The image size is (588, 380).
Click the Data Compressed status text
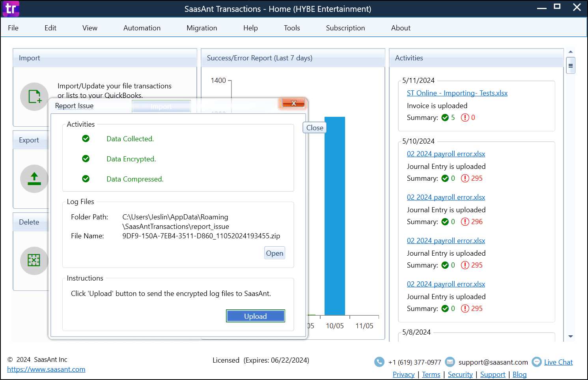tap(135, 179)
